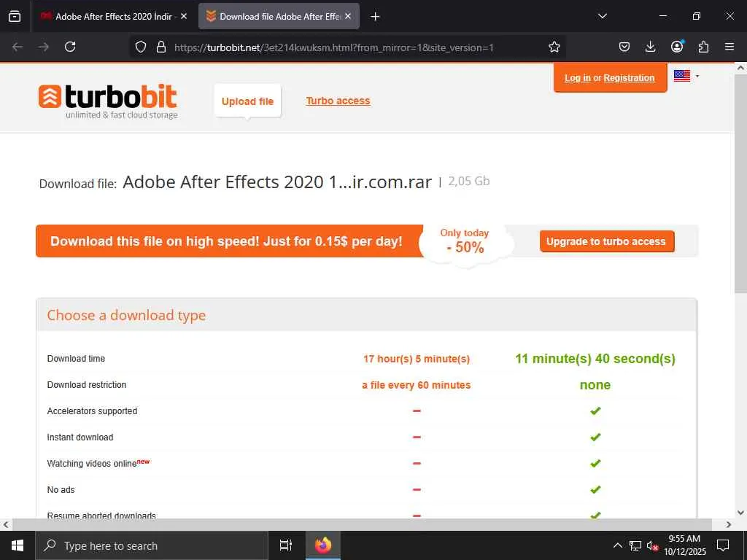This screenshot has height=560, width=747.
Task: Click No ads green checkmark
Action: pyautogui.click(x=595, y=489)
